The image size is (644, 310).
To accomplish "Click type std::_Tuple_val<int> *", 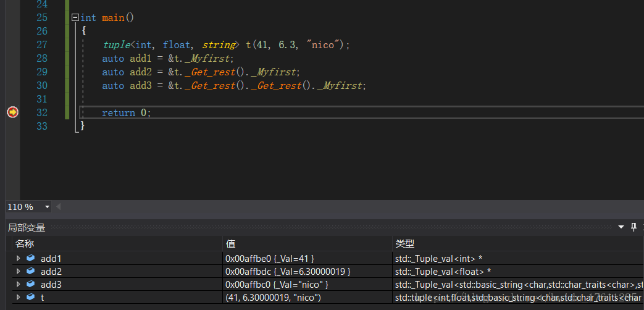I will point(438,258).
